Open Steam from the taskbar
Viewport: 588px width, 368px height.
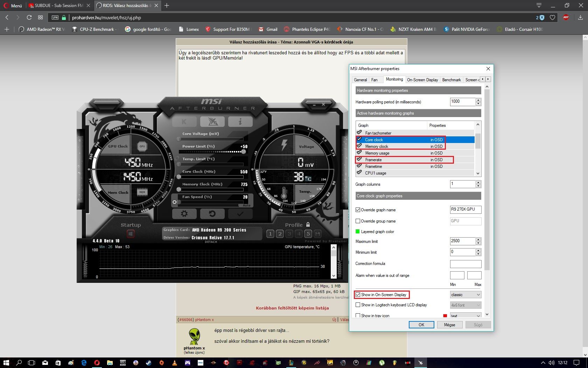149,363
